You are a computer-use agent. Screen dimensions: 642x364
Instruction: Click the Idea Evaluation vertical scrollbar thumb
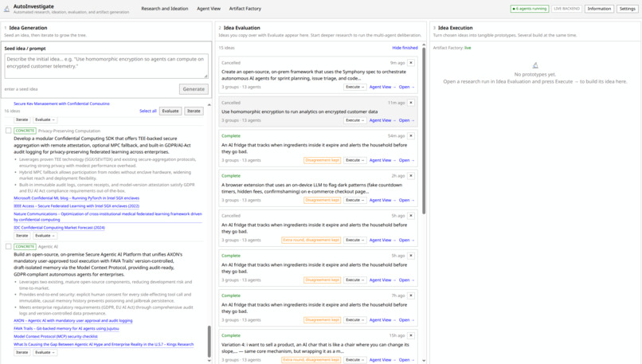424,131
